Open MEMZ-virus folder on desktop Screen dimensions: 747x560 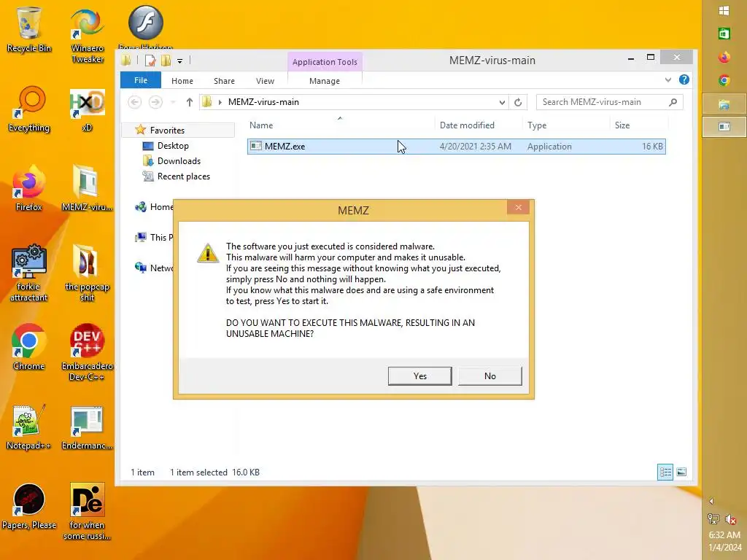click(x=87, y=188)
